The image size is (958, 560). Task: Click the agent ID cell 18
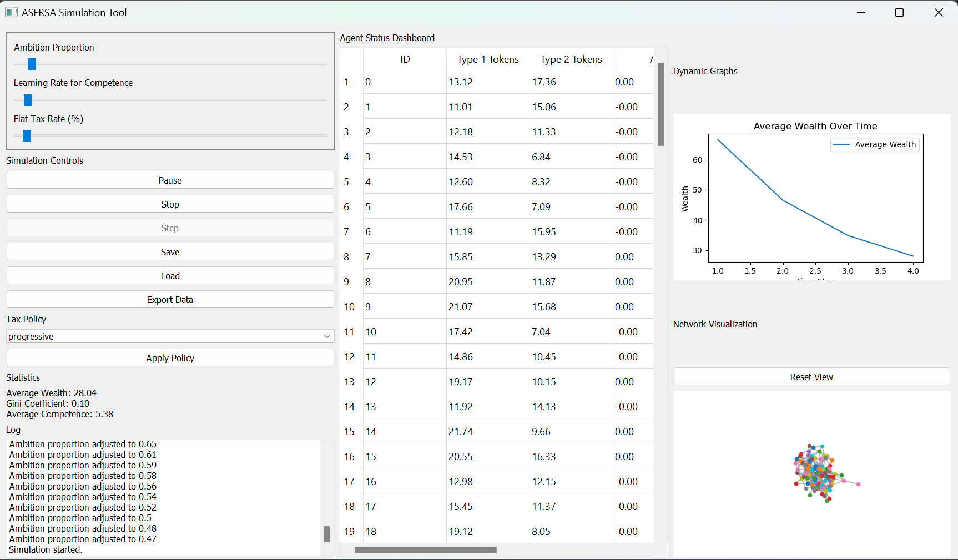click(x=405, y=532)
